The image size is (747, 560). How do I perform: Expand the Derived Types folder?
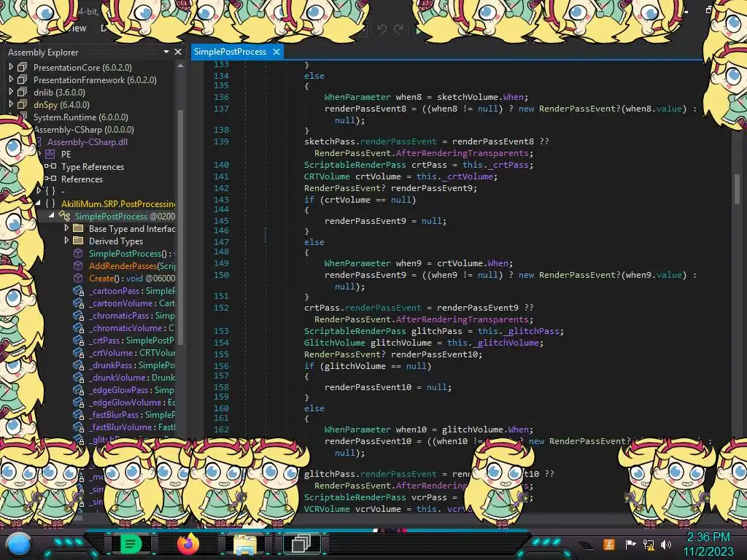(x=66, y=241)
